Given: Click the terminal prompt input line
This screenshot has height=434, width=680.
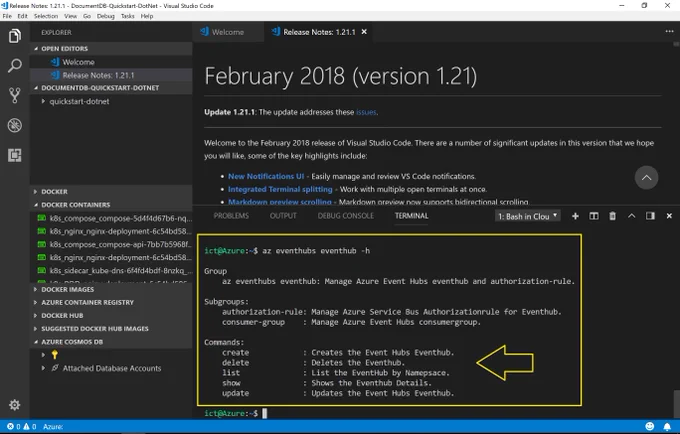Looking at the screenshot, I should point(265,414).
